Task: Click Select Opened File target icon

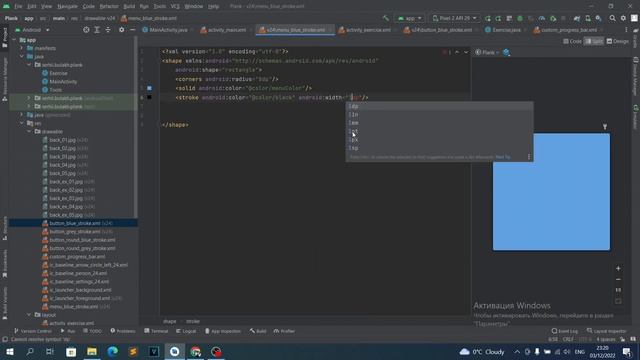Action: coord(86,30)
